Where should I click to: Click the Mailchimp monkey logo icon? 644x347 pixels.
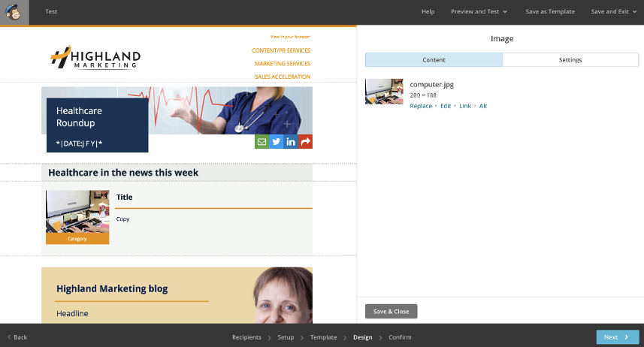point(14,12)
